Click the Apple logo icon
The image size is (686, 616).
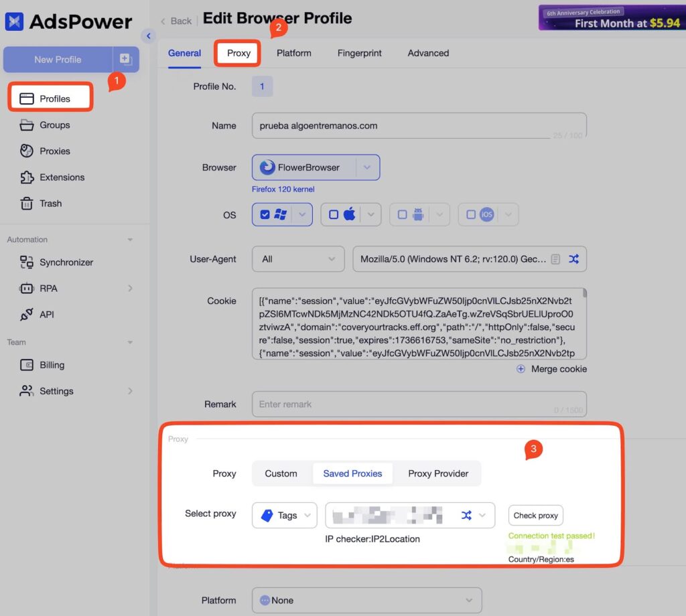[x=350, y=214]
